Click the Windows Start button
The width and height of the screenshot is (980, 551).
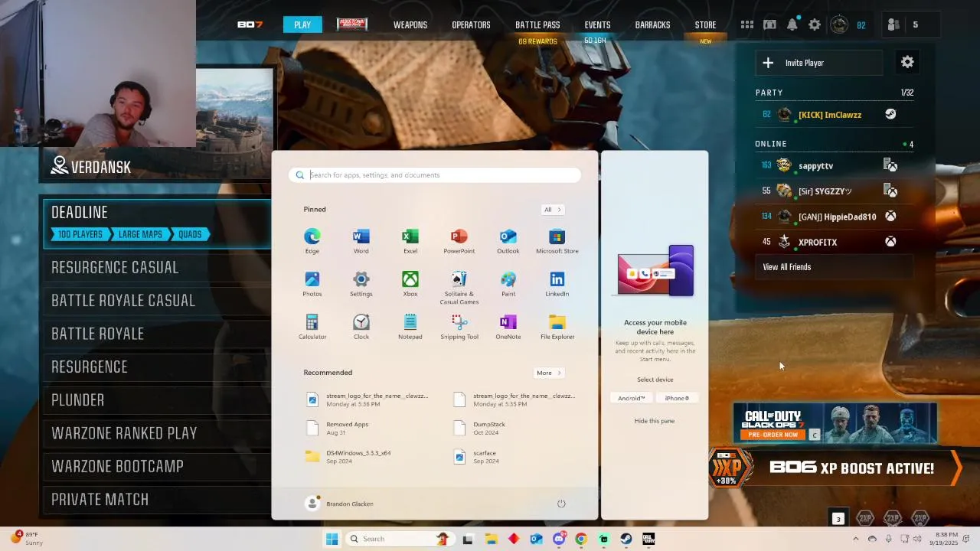(x=332, y=539)
